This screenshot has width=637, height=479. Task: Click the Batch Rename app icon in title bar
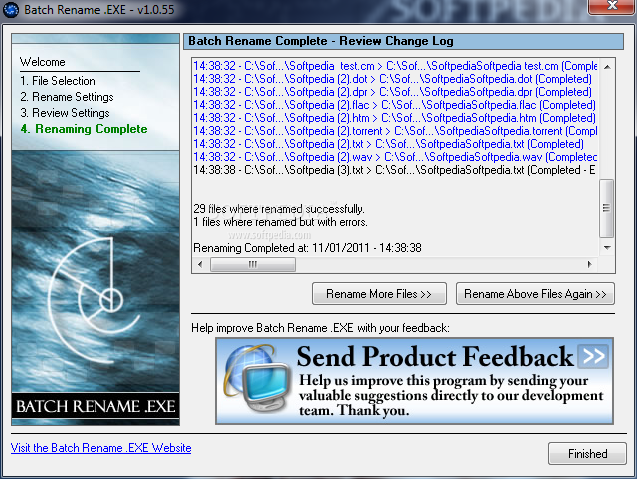pyautogui.click(x=11, y=9)
